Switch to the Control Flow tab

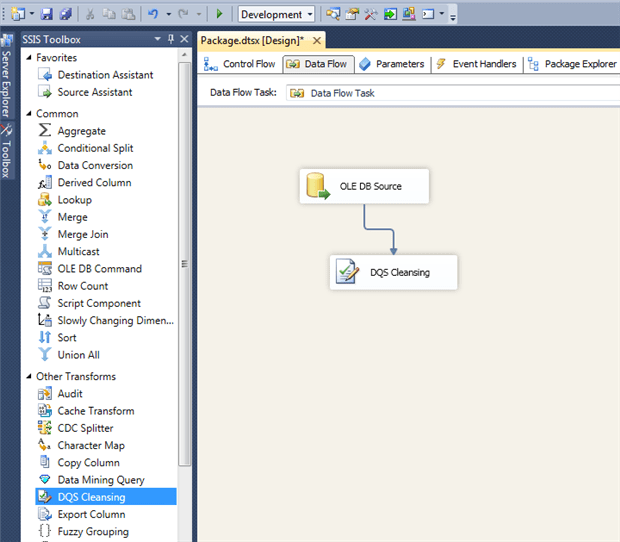click(240, 64)
